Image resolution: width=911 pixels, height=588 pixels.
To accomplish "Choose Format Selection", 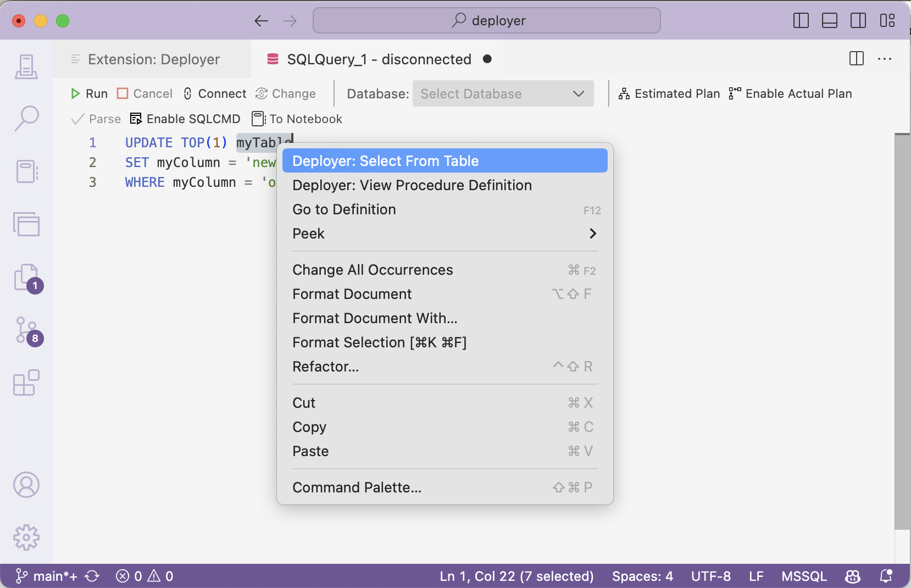I will pyautogui.click(x=445, y=342).
